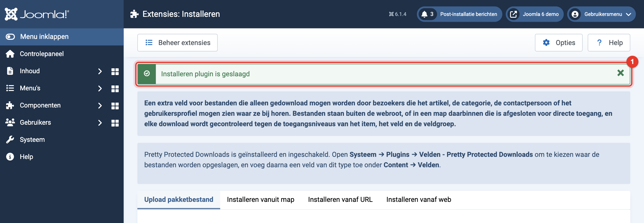The height and width of the screenshot is (223, 644).
Task: Click the green success checkmark icon
Action: pyautogui.click(x=147, y=74)
